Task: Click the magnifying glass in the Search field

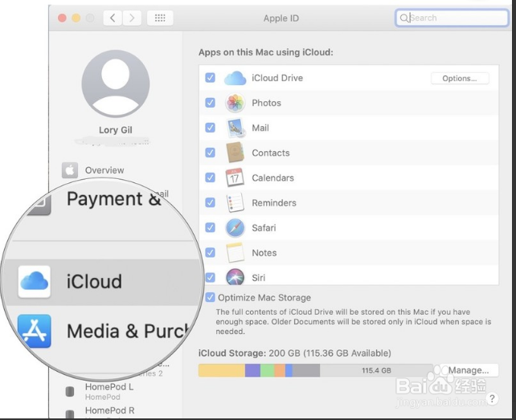Action: (x=403, y=18)
